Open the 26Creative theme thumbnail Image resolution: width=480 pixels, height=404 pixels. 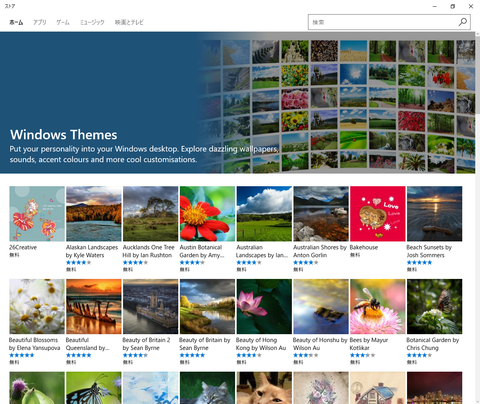[x=37, y=214]
